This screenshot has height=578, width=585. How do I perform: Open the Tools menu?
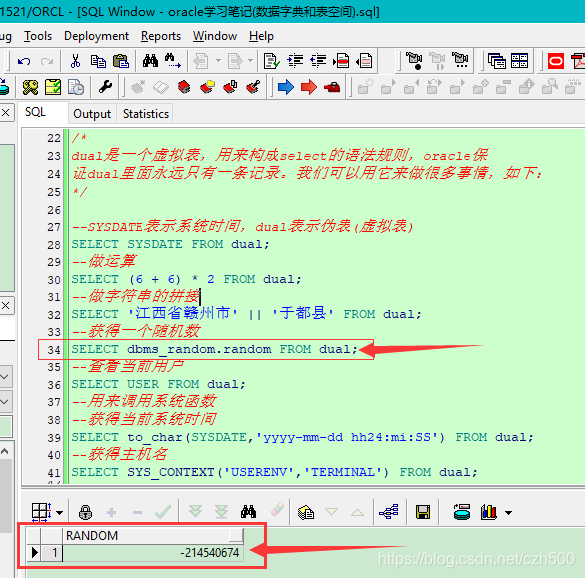[x=38, y=36]
